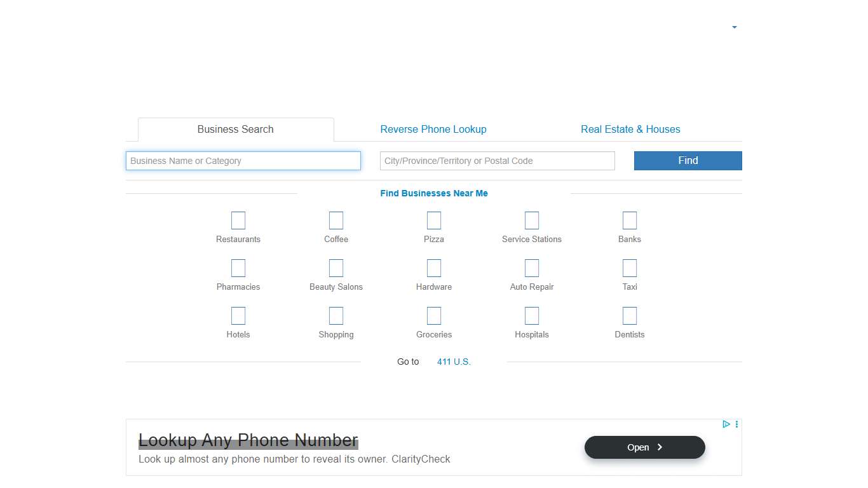
Task: Enable the Dentists checkbox
Action: point(629,316)
